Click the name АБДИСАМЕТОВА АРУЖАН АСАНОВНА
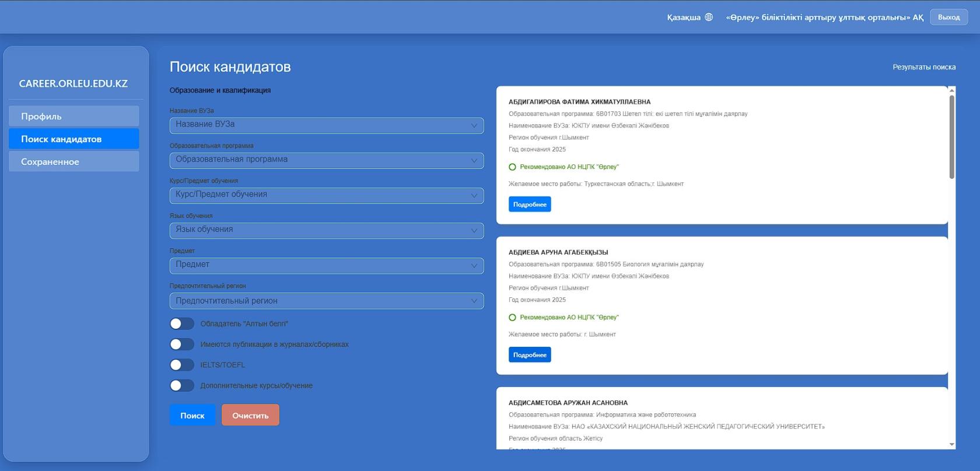The width and height of the screenshot is (980, 471). [568, 403]
